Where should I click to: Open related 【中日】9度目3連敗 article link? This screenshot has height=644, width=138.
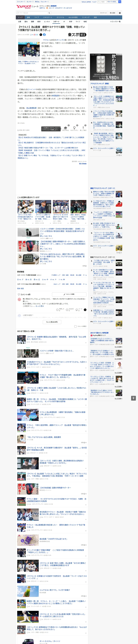coord(48,148)
